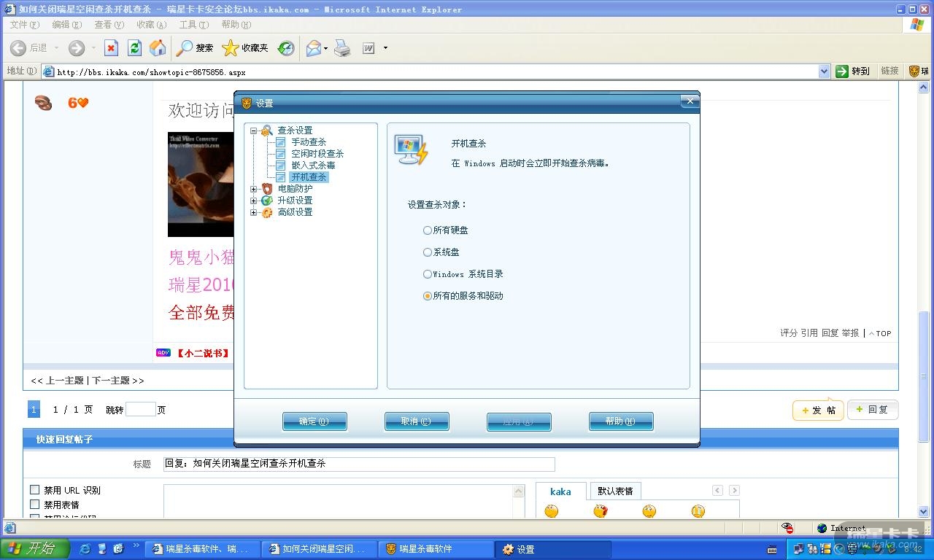Select the 系统盘 radio button

pyautogui.click(x=428, y=252)
